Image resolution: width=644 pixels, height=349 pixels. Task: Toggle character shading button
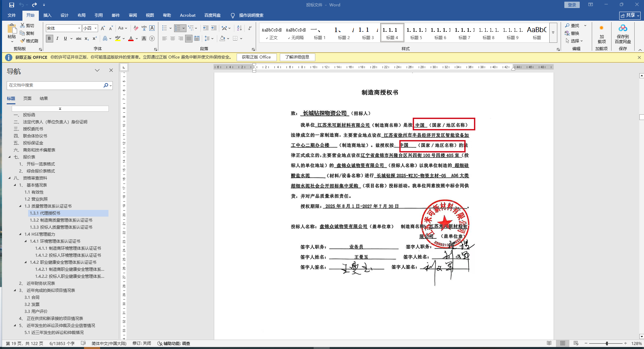click(x=144, y=39)
